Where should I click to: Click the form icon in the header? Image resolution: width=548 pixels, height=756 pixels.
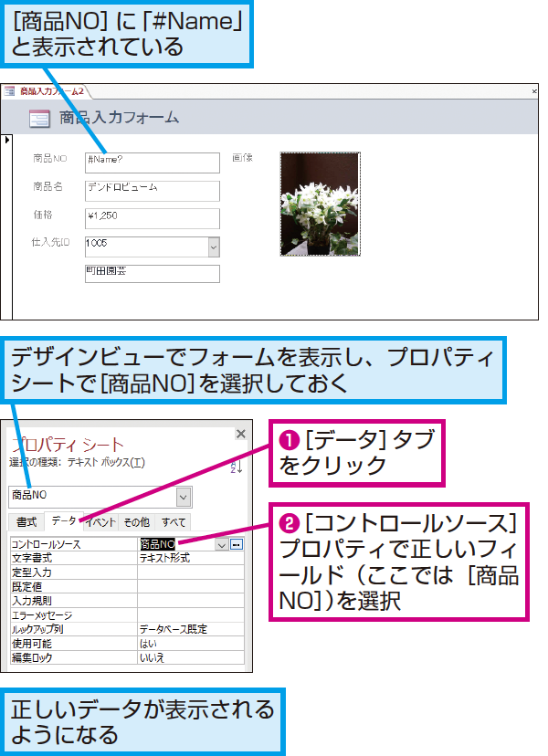[39, 118]
